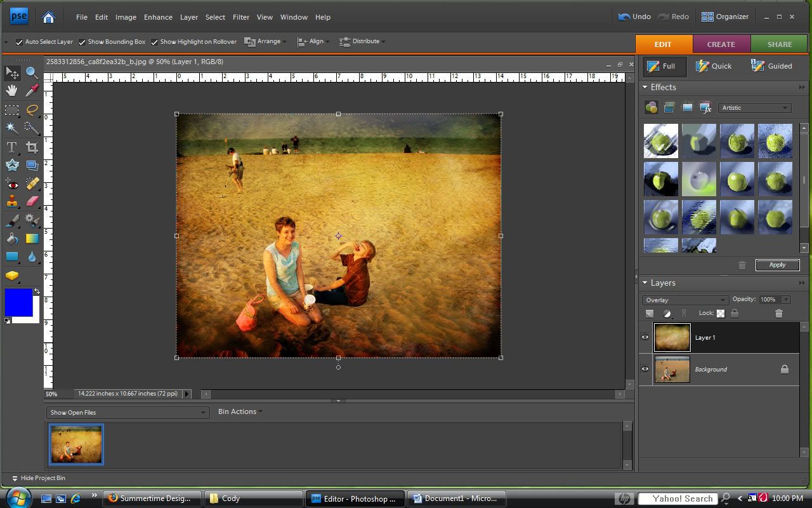Image resolution: width=812 pixels, height=508 pixels.
Task: Toggle Show Bounding Box checkbox
Action: [x=82, y=42]
